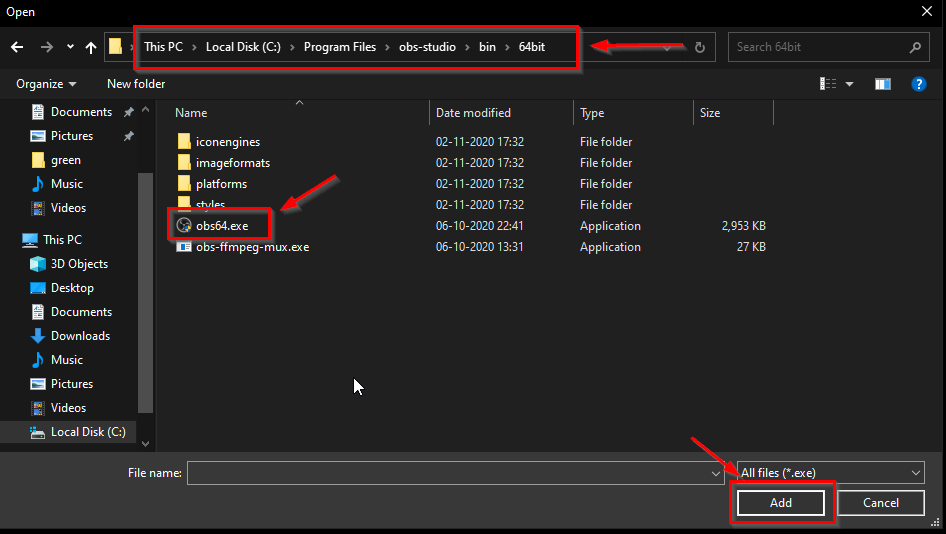Expand chevron after bin breadcrumb

507,47
